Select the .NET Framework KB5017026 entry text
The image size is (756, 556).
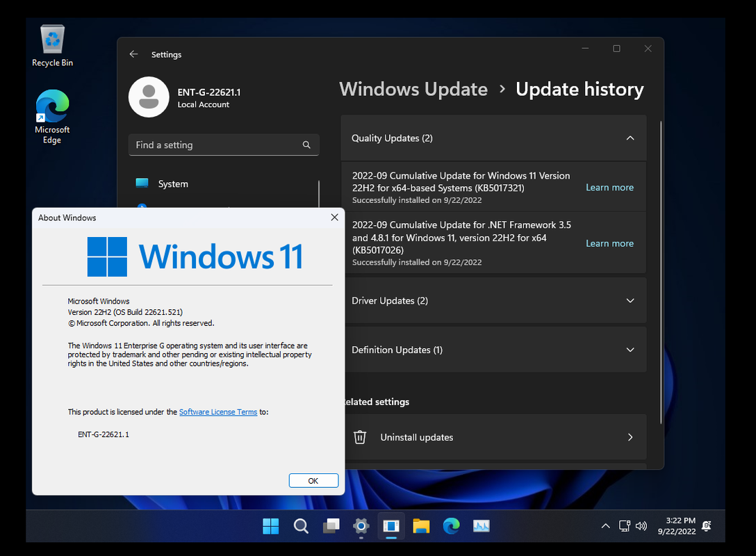[461, 237]
